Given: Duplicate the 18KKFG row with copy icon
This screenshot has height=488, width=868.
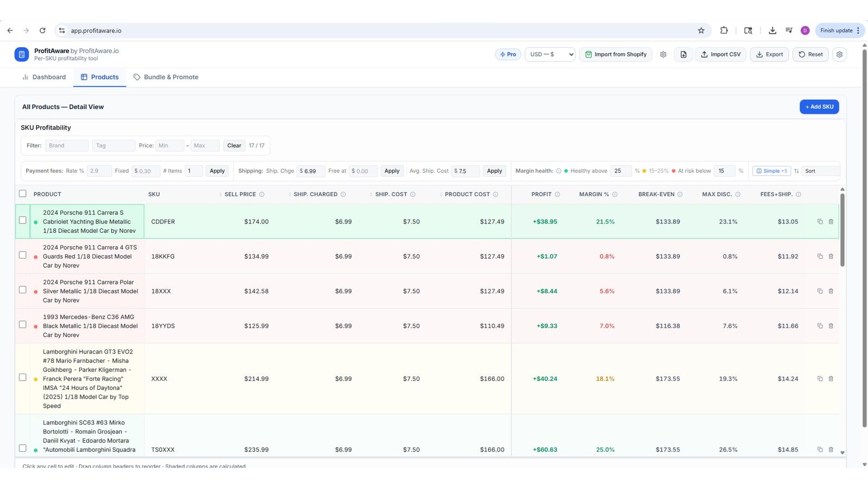Looking at the screenshot, I should [x=820, y=256].
